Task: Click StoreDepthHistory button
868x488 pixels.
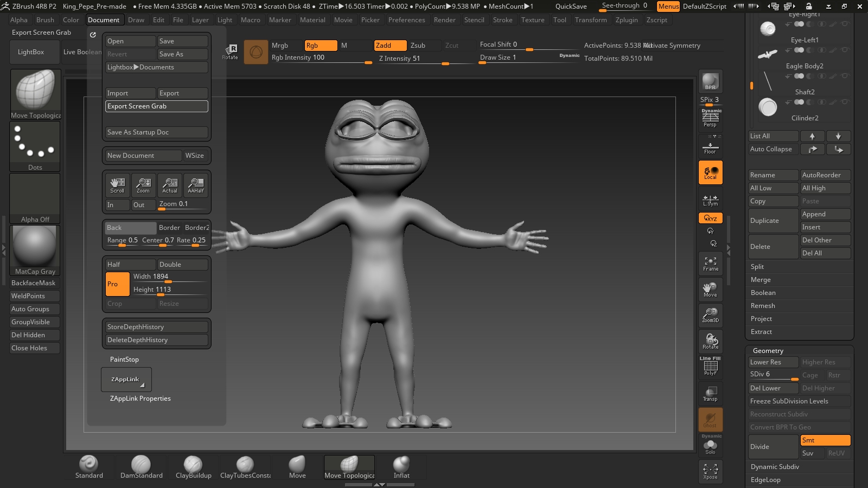Action: [156, 327]
